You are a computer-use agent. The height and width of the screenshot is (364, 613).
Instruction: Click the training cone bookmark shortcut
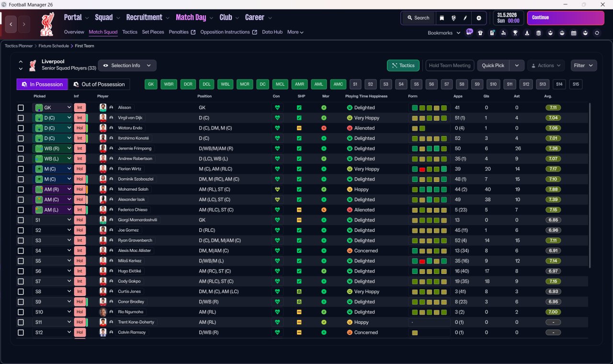[527, 33]
